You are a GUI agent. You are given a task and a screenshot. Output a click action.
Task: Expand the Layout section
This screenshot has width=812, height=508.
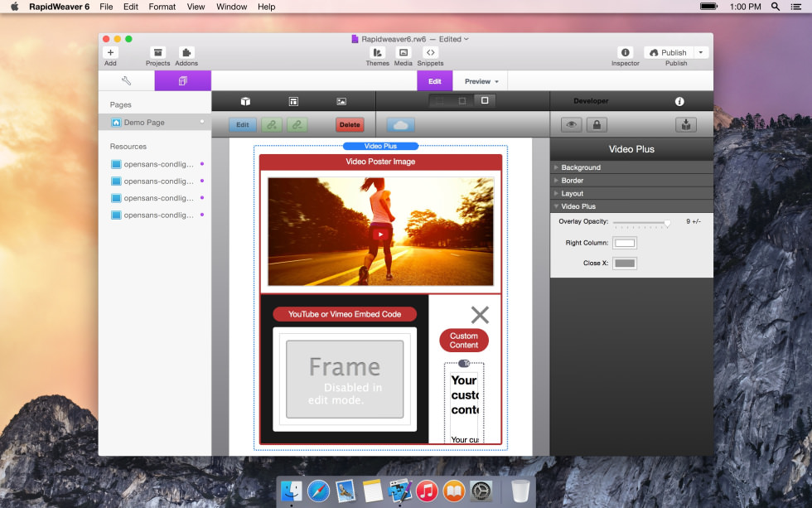(631, 193)
